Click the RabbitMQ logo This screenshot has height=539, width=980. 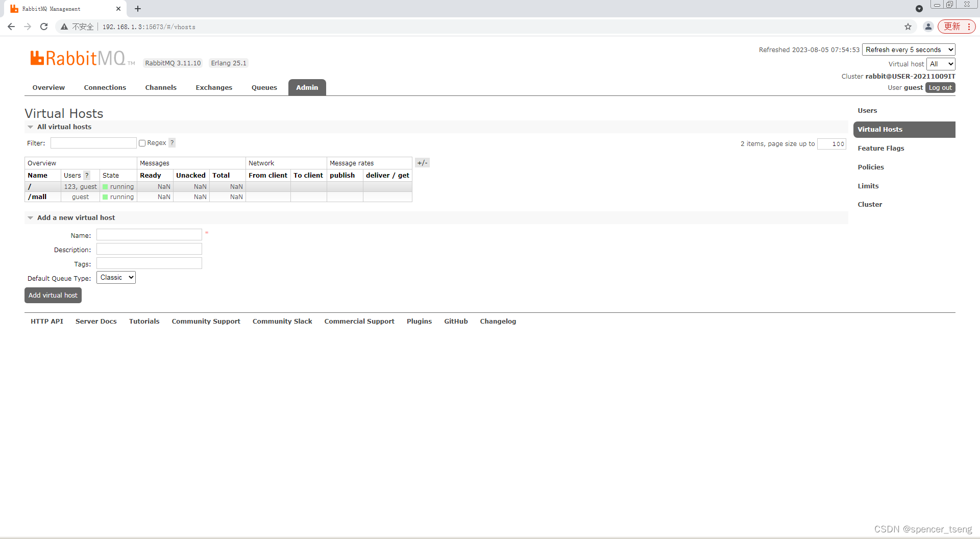click(x=82, y=58)
